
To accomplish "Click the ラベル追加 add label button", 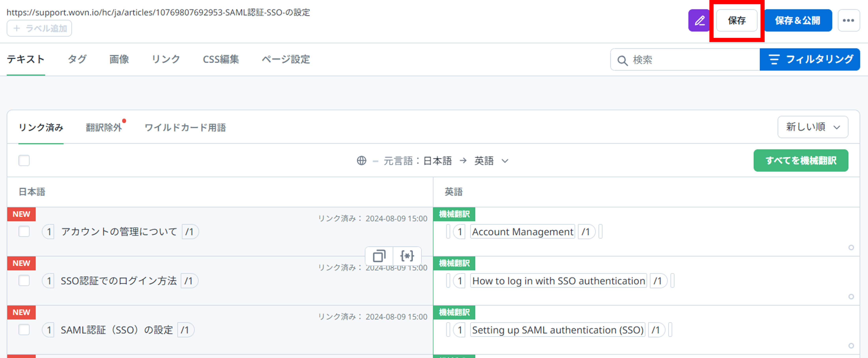I will 39,28.
